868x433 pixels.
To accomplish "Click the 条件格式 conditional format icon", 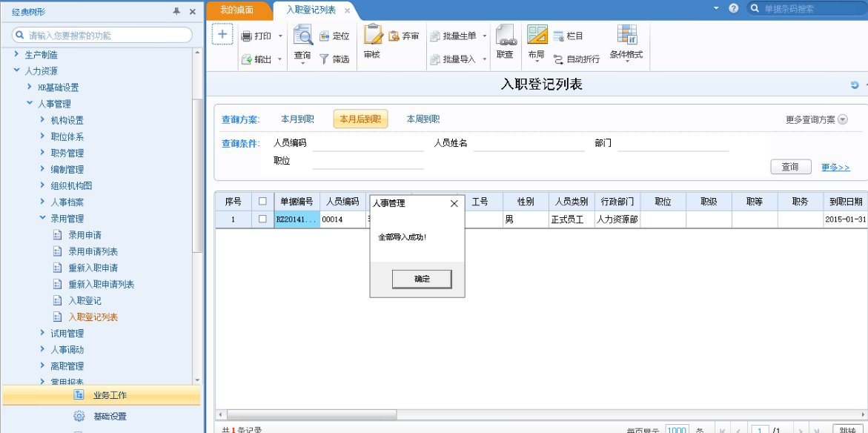I will (626, 35).
